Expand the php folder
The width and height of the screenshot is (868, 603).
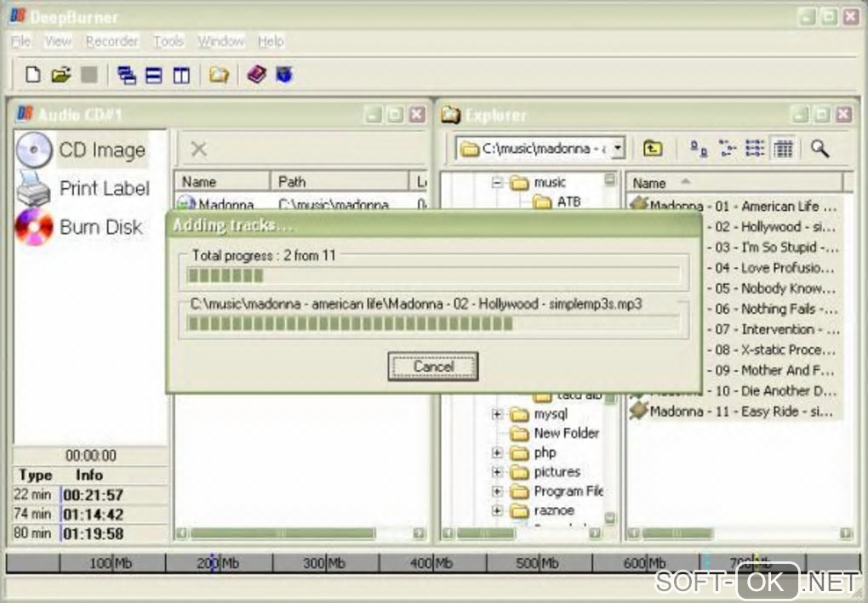497,452
